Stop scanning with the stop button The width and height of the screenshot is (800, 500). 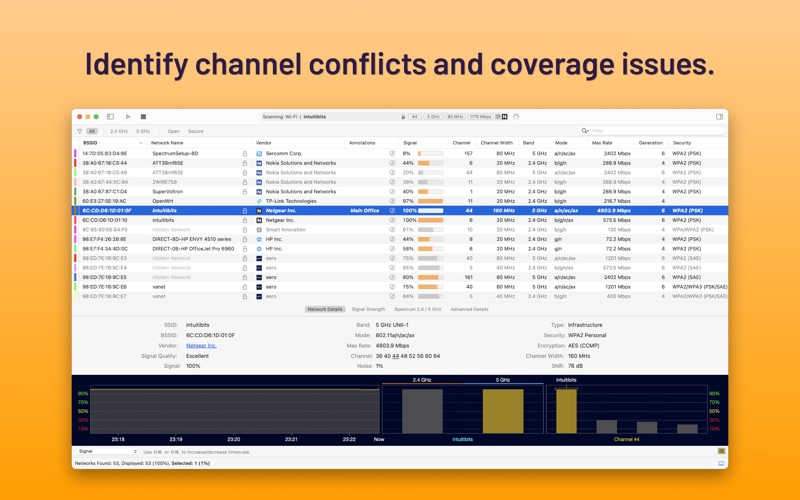[143, 117]
